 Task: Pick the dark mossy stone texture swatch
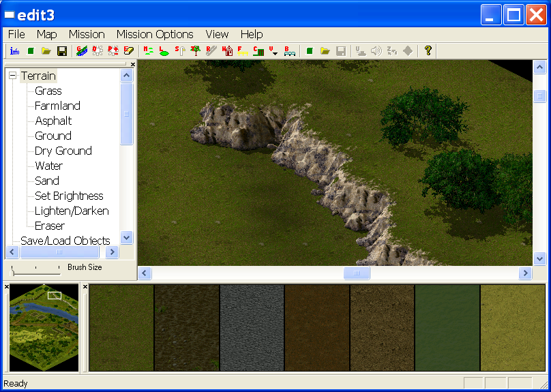click(x=187, y=328)
